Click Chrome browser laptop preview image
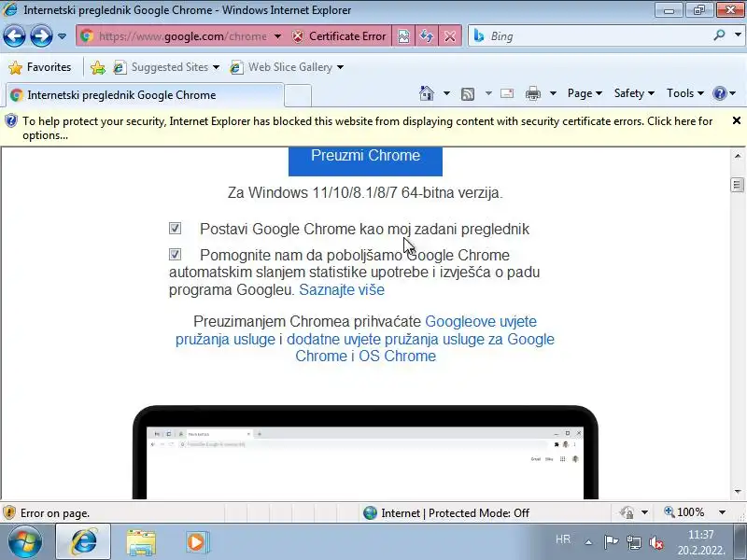Image resolution: width=747 pixels, height=560 pixels. 365,453
